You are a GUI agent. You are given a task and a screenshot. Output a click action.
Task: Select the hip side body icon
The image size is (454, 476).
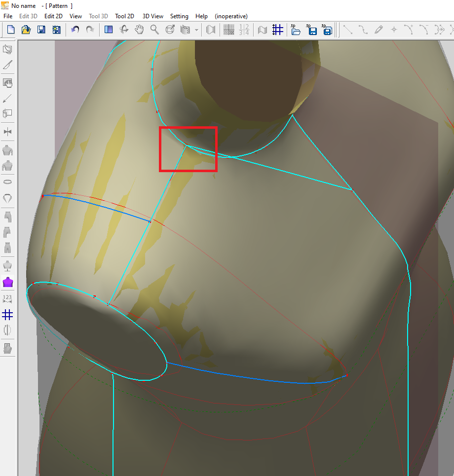pos(7,232)
